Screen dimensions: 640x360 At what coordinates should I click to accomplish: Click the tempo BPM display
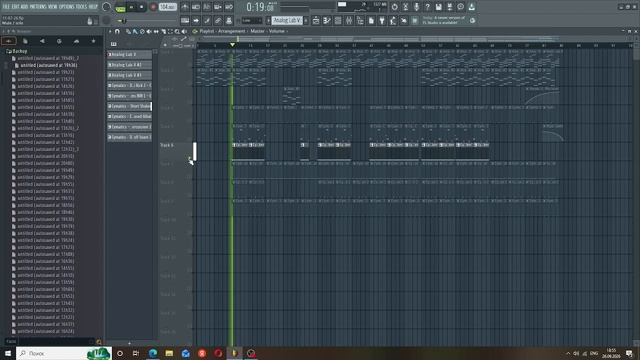pos(168,7)
